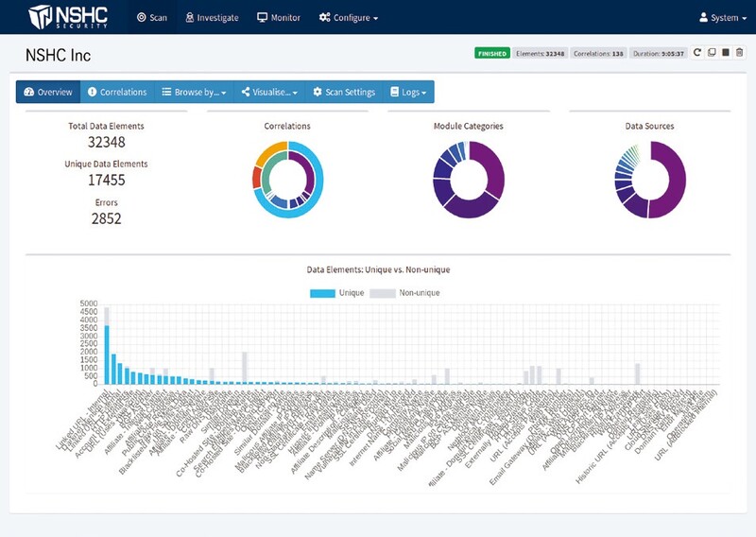The image size is (756, 537).
Task: Toggle the Non-unique series in chart legend
Action: click(x=405, y=293)
